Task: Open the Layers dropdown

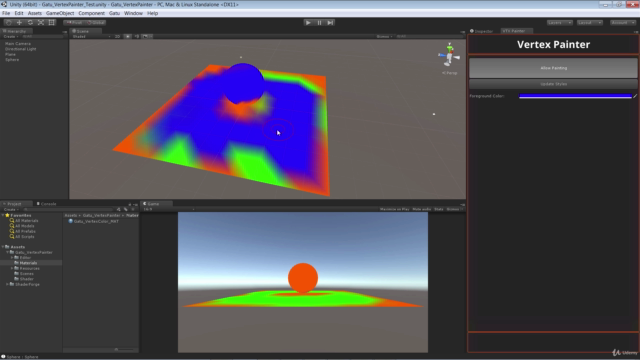Action: [x=560, y=22]
